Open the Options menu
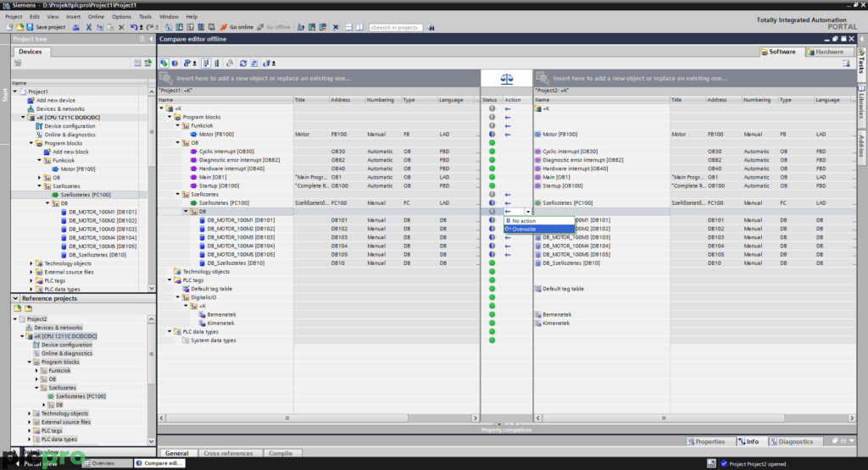The width and height of the screenshot is (868, 470). click(121, 17)
